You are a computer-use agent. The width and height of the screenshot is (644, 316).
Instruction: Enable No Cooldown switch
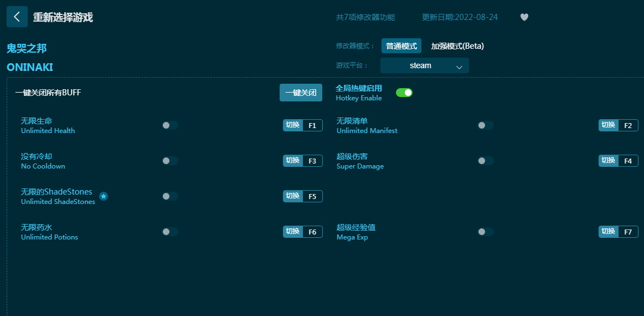pos(170,161)
